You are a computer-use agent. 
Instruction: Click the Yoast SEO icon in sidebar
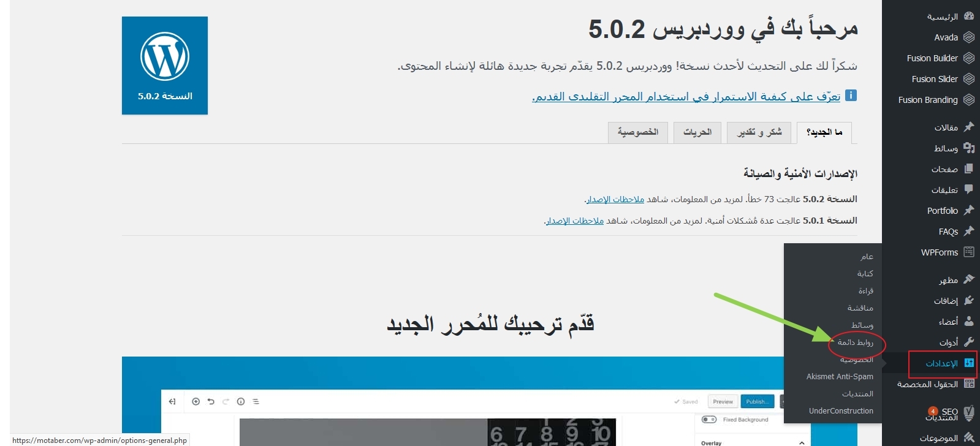click(968, 413)
